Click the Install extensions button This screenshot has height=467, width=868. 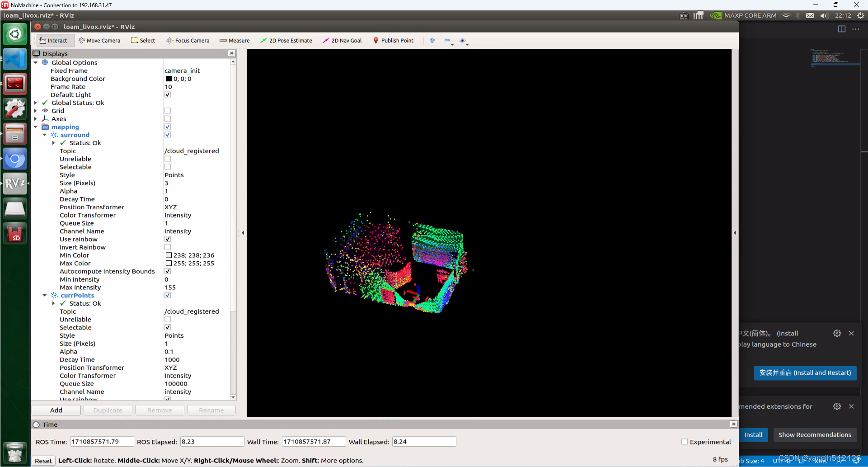(x=753, y=435)
